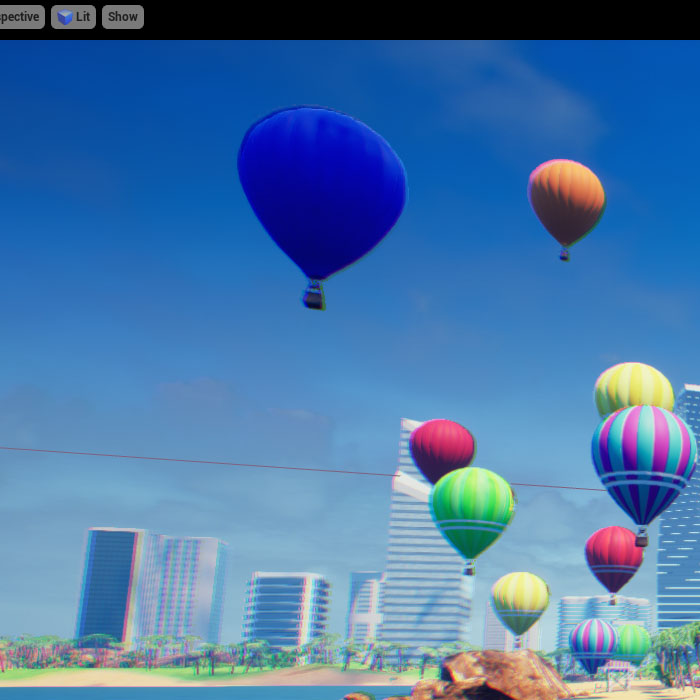Open the Perspective viewport type dropdown
This screenshot has width=700, height=700.
tap(20, 17)
